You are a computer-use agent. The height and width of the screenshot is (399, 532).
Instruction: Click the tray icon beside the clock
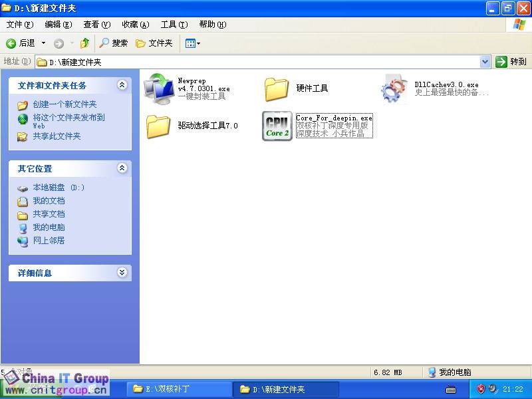click(493, 389)
